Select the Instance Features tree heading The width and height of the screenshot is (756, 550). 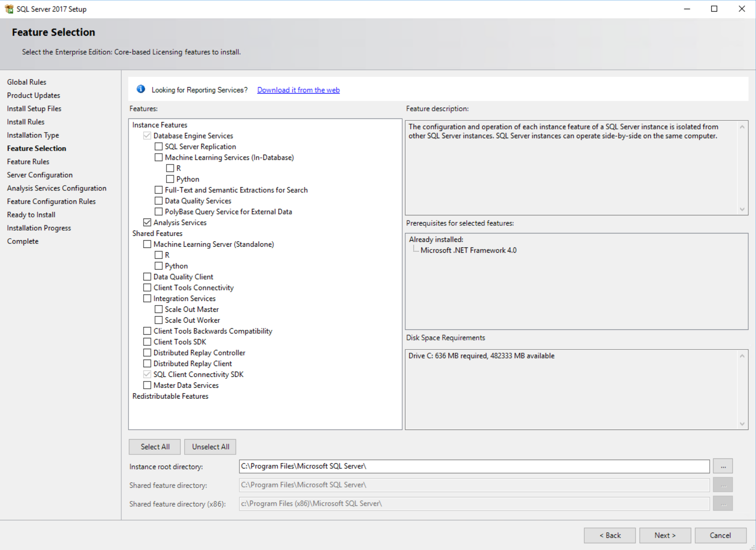[x=160, y=125]
